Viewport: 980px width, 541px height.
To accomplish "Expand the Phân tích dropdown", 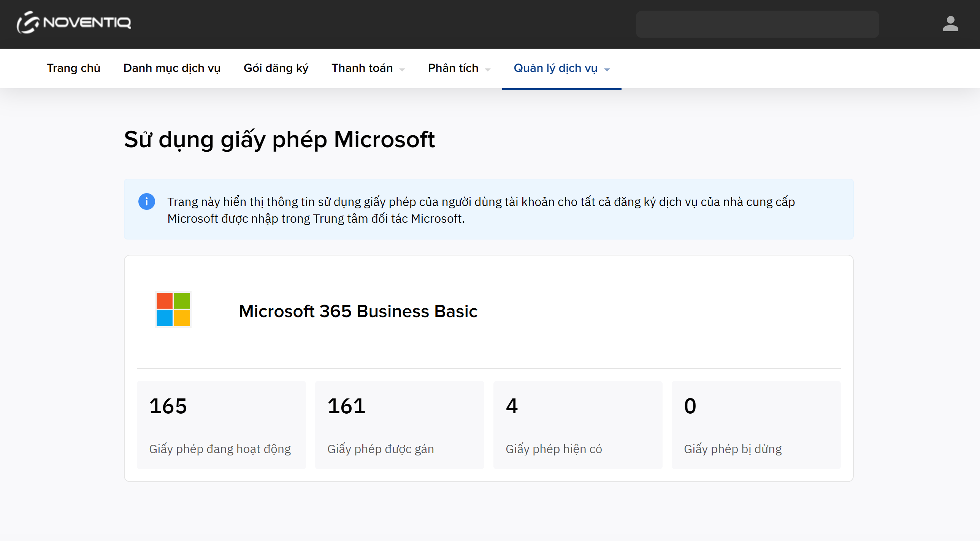I will 453,68.
